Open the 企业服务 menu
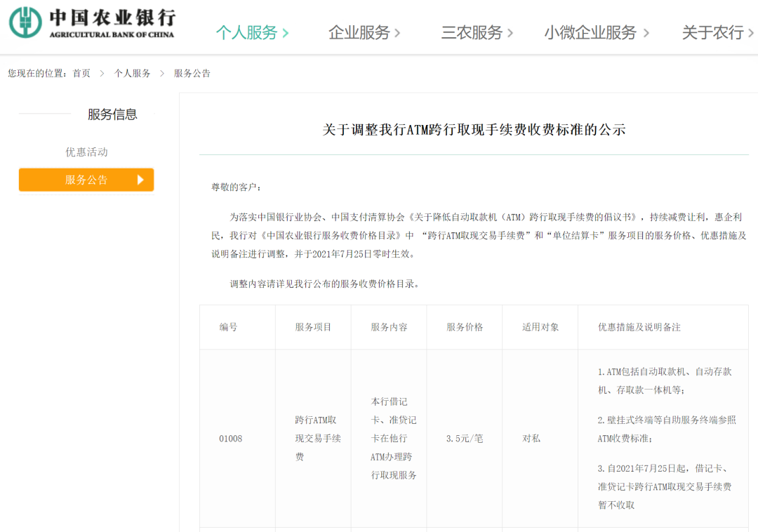Screen dimensions: 758x532 pos(359,32)
